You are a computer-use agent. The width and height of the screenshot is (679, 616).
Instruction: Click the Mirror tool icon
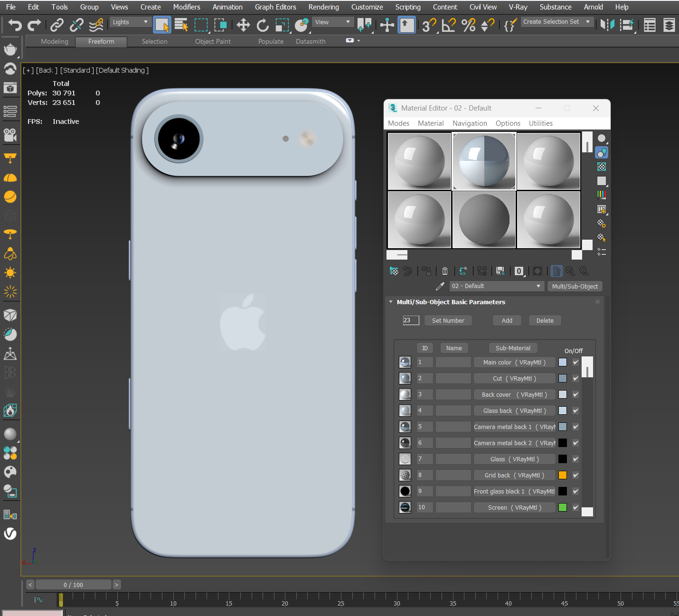pyautogui.click(x=607, y=25)
